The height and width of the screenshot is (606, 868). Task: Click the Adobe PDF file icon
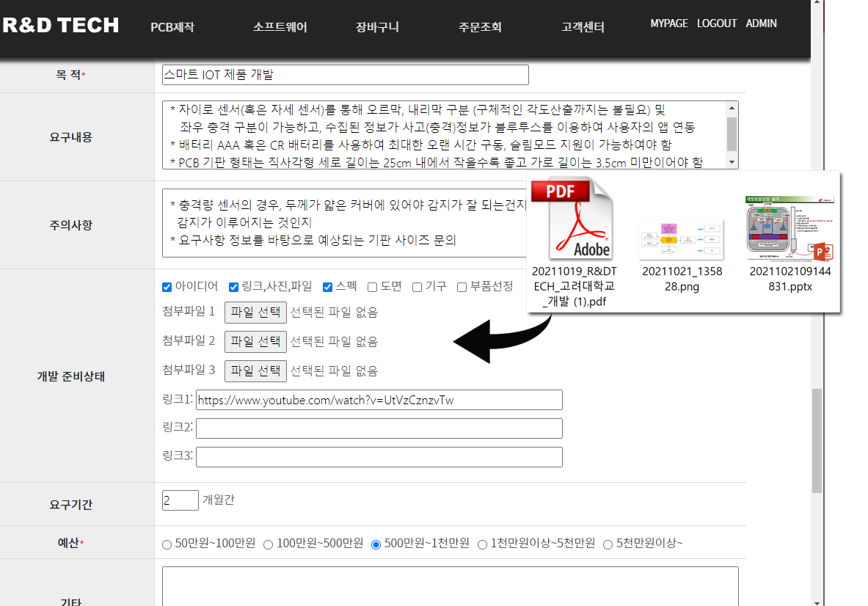(x=572, y=219)
